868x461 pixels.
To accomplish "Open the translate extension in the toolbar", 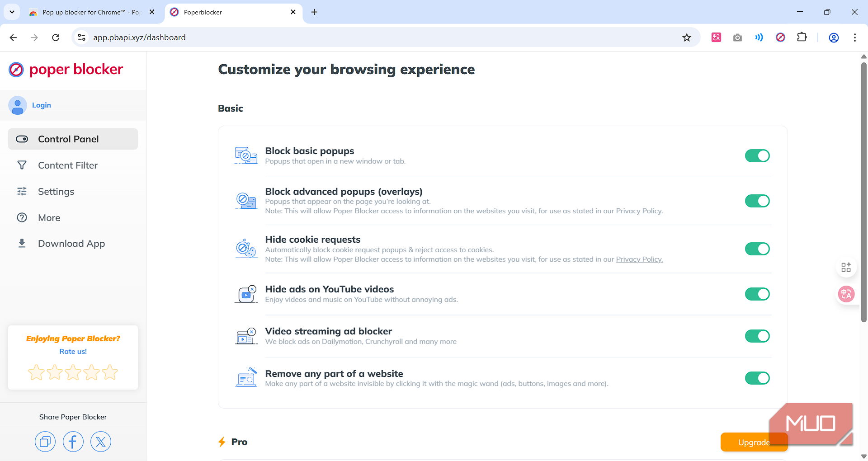I will tap(716, 38).
